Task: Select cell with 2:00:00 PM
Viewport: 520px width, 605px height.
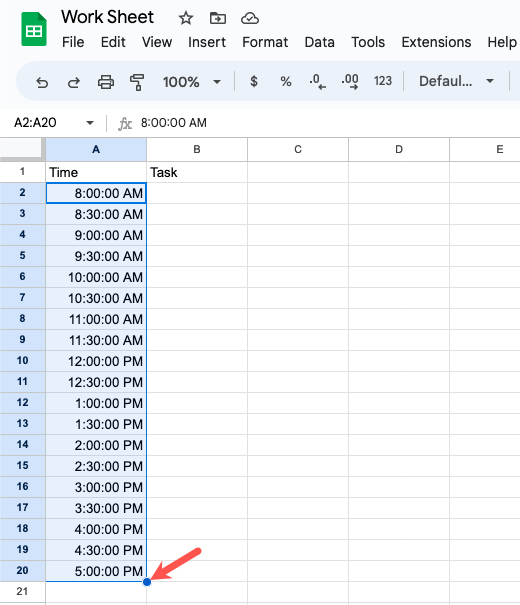Action: click(x=96, y=445)
